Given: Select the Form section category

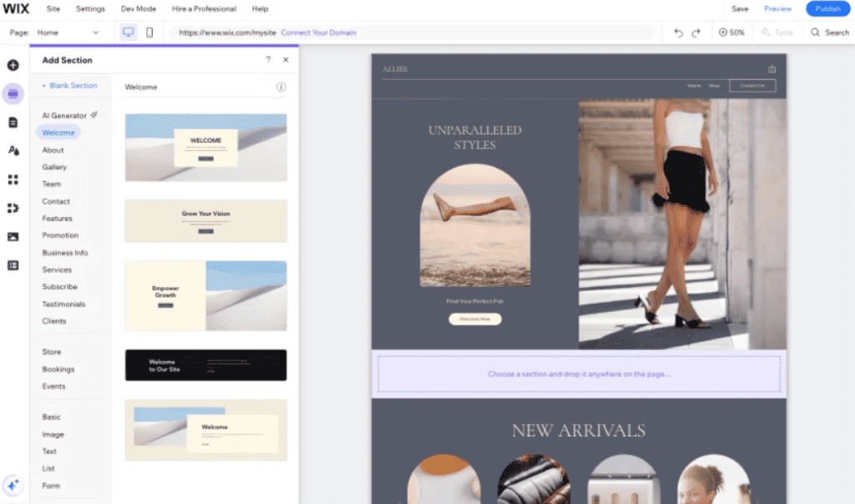Looking at the screenshot, I should pyautogui.click(x=51, y=486).
